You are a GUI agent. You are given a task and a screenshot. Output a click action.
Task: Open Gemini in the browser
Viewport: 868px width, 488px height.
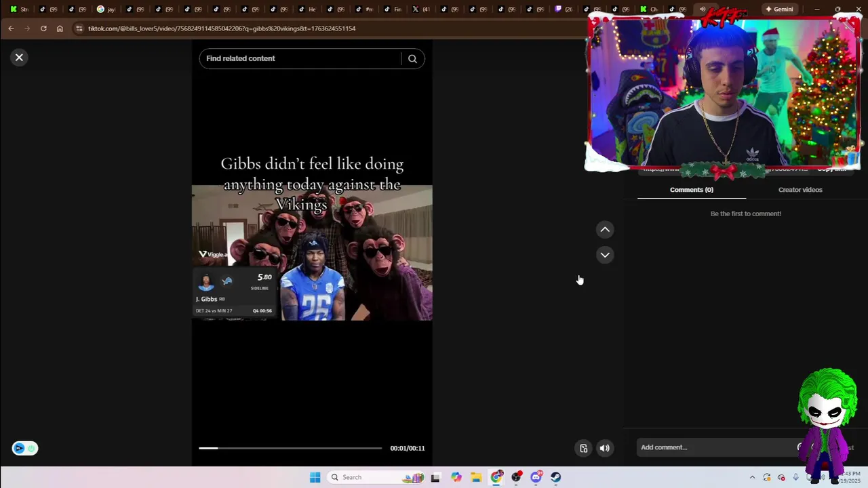(778, 9)
